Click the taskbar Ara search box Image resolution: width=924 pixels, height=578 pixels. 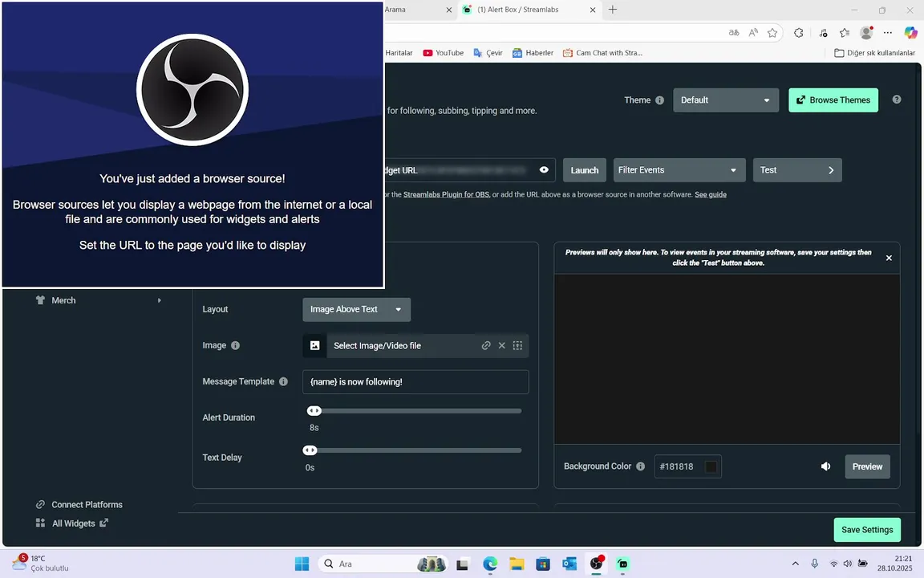point(383,564)
